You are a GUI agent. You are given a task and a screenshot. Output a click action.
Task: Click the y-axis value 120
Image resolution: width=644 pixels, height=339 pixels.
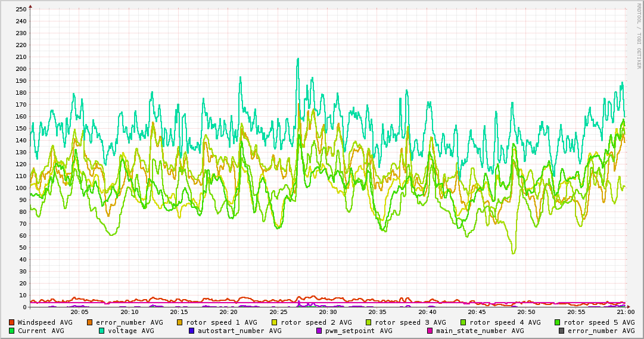click(20, 164)
